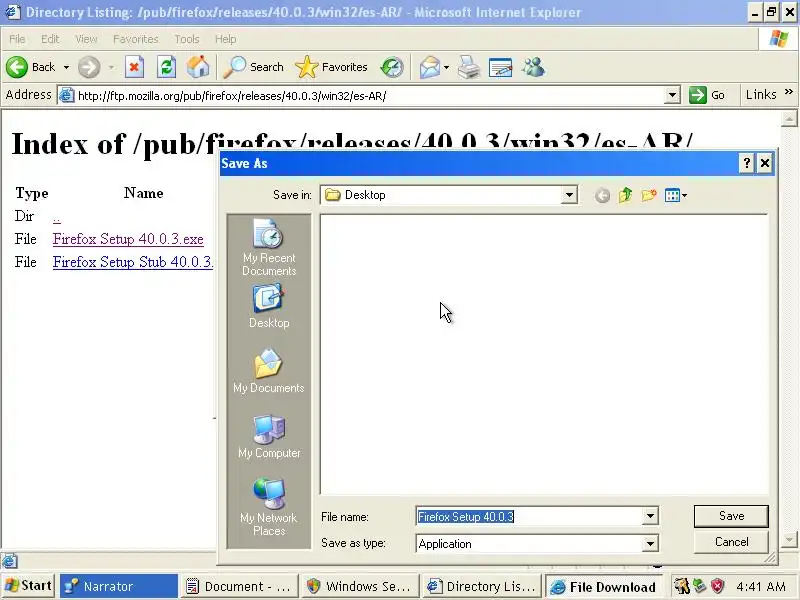Click the page scrollbar down arrow
The image size is (800, 600).
(x=789, y=539)
